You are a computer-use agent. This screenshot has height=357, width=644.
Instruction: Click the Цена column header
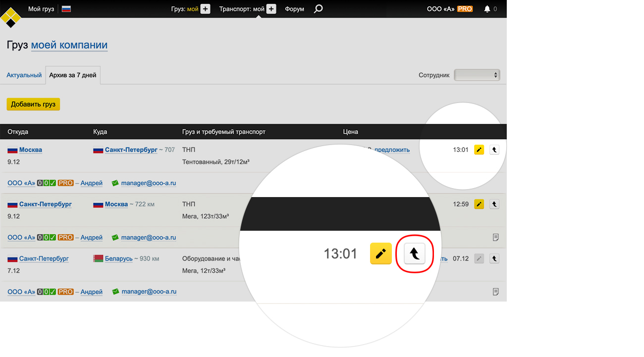(351, 132)
